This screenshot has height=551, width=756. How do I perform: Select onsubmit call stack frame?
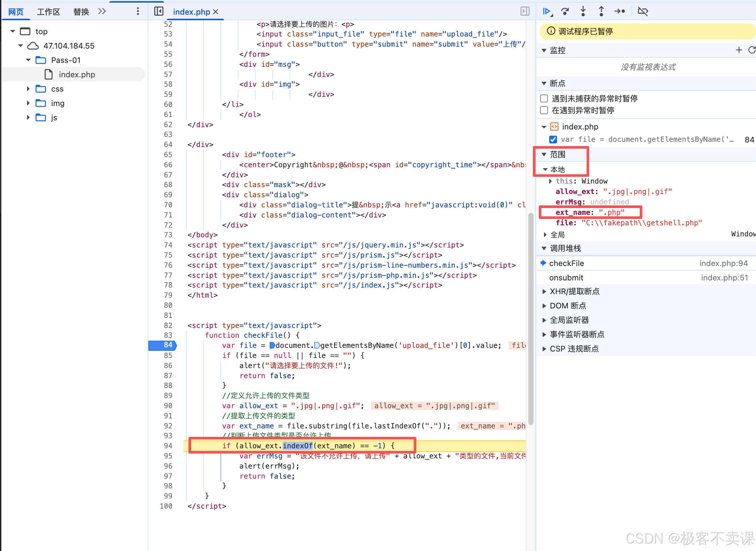[646, 278]
